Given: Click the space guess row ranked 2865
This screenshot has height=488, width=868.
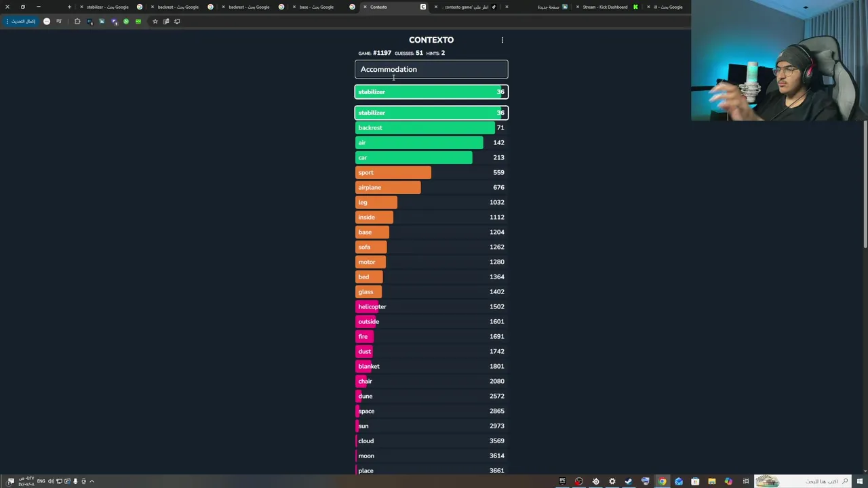Looking at the screenshot, I should tap(431, 411).
